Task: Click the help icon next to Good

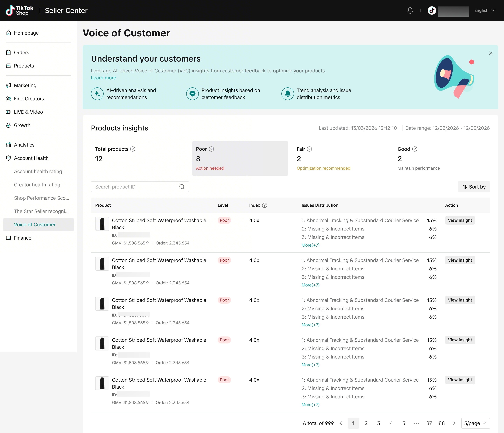Action: [x=415, y=149]
